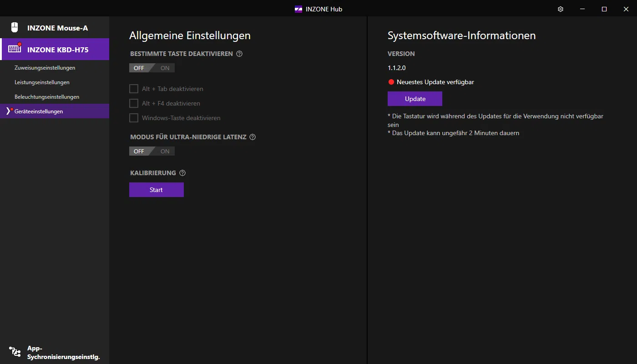Click the chevron beside Geräteeinstellungen
The width and height of the screenshot is (637, 364).
pyautogui.click(x=7, y=111)
